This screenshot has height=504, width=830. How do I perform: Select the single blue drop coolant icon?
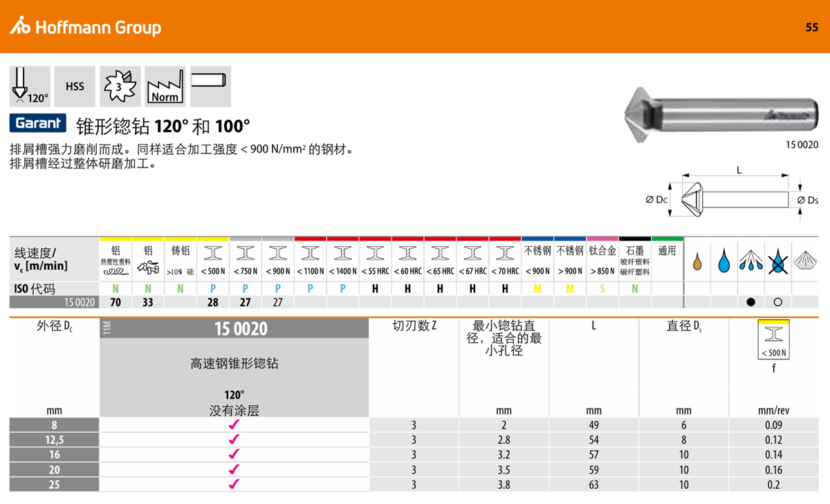pyautogui.click(x=724, y=260)
